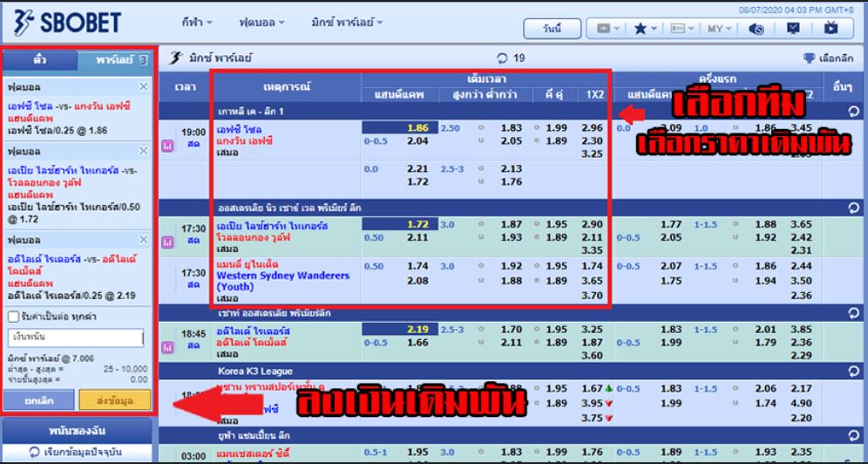Select 3.25 draw odds in K League match
868x464 pixels.
(593, 154)
